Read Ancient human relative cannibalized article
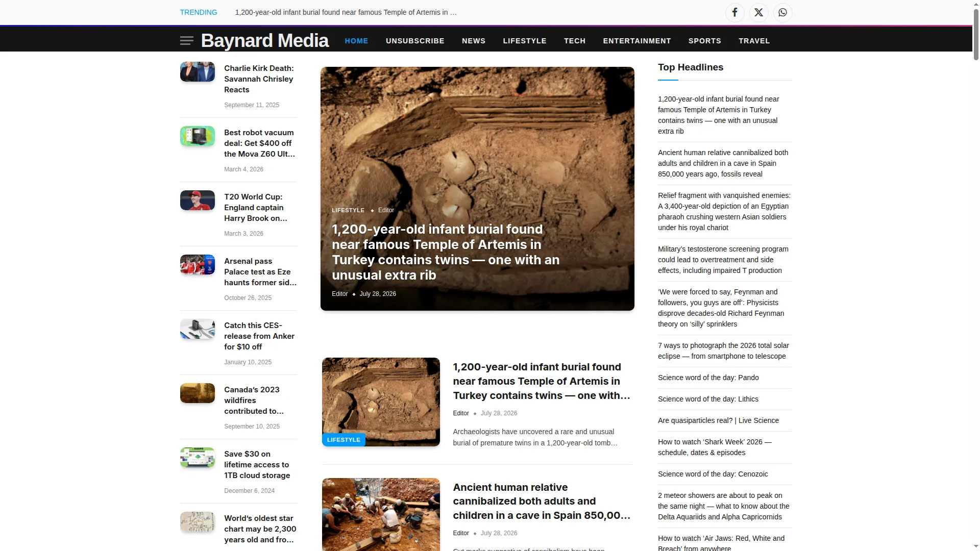The image size is (980, 551). [x=542, y=502]
